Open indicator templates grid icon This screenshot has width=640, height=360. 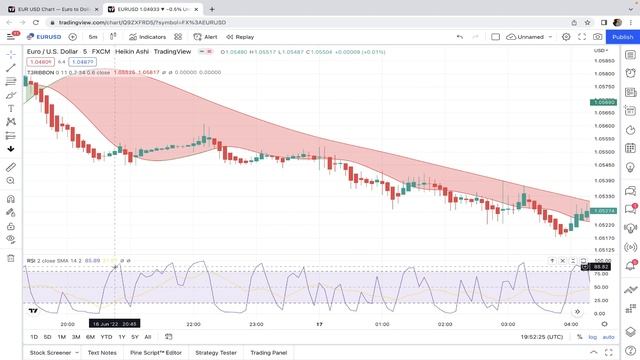coord(178,37)
